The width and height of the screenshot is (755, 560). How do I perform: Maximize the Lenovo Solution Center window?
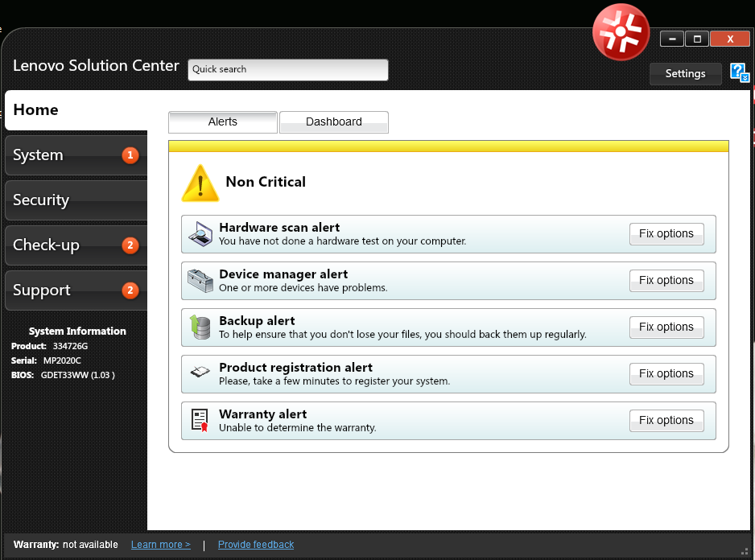[x=697, y=39]
